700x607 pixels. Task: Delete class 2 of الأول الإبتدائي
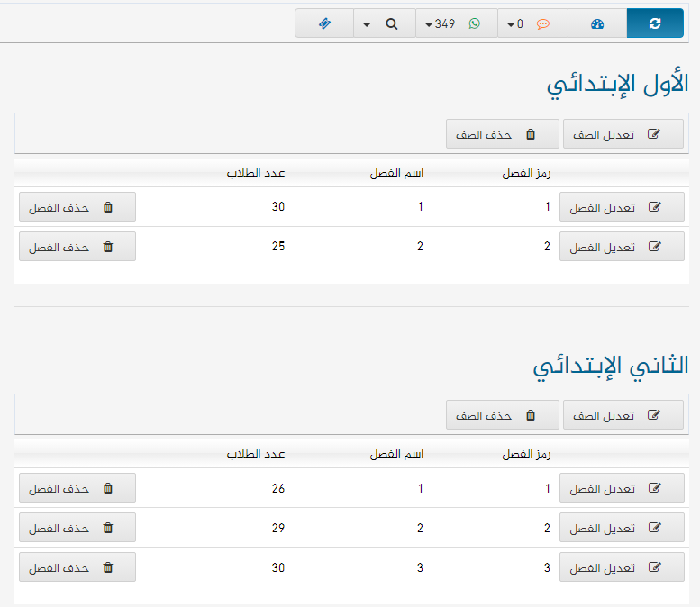[x=77, y=247]
